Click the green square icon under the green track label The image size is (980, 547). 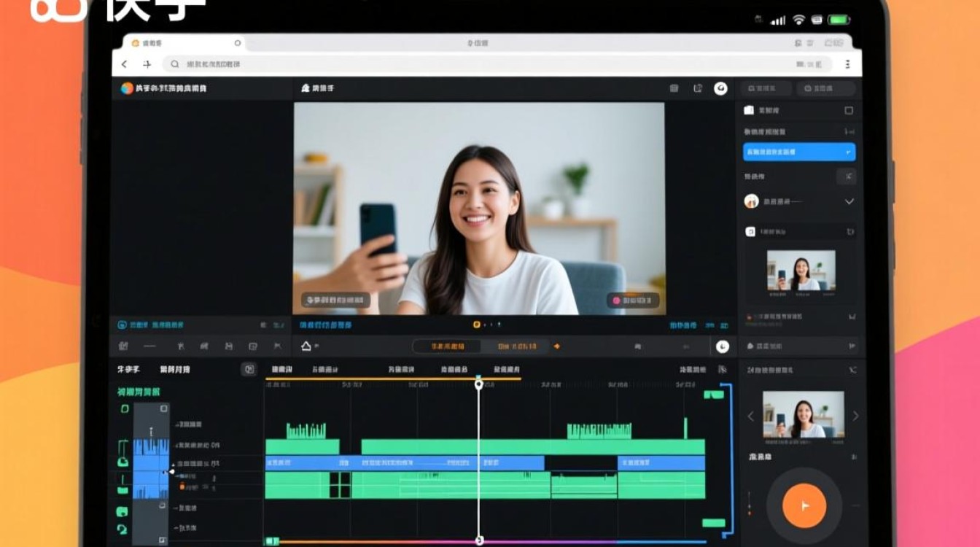pyautogui.click(x=125, y=409)
